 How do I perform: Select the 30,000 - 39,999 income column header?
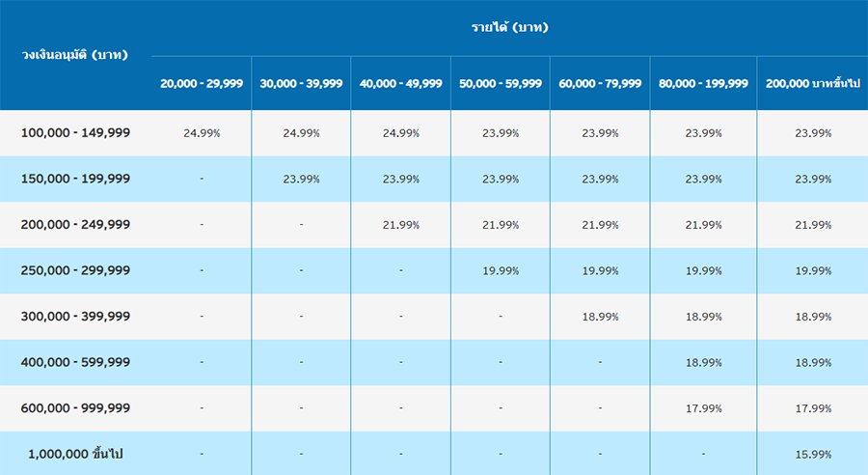301,84
